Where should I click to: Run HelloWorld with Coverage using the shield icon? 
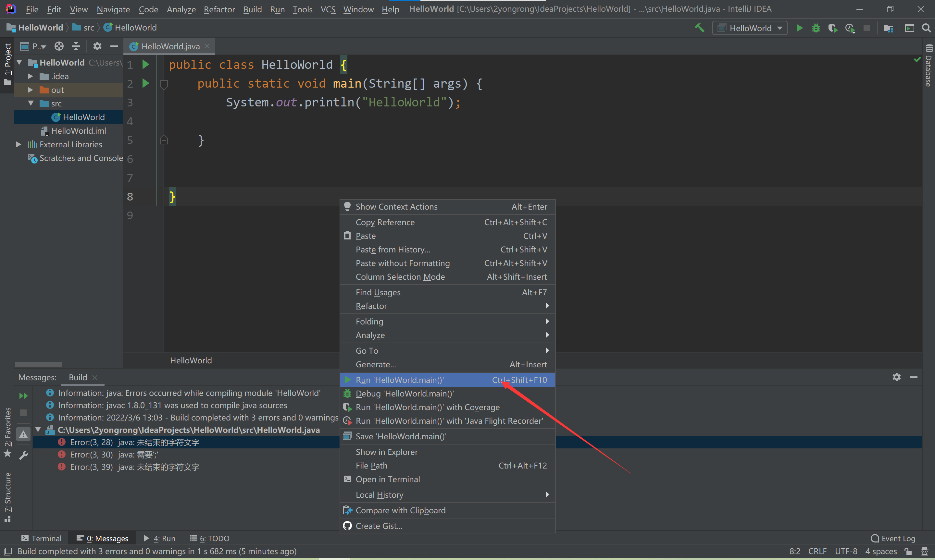833,28
